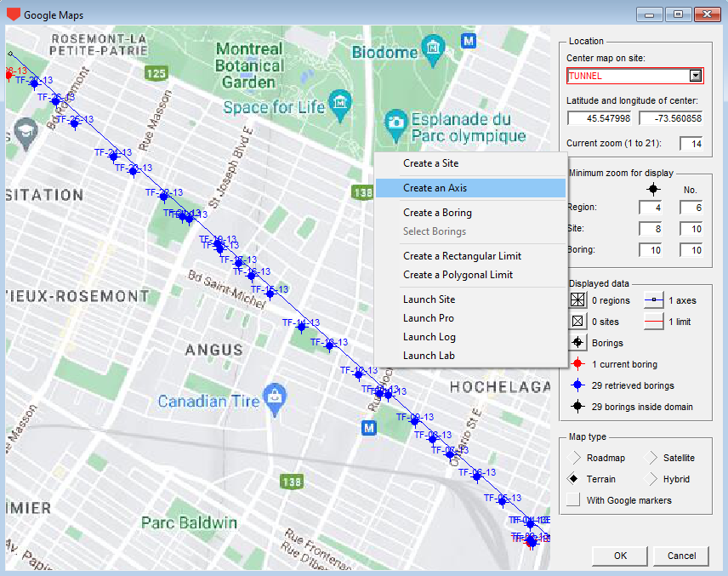Click the Region No. minimum zoom field
The width and height of the screenshot is (728, 576).
click(x=691, y=208)
